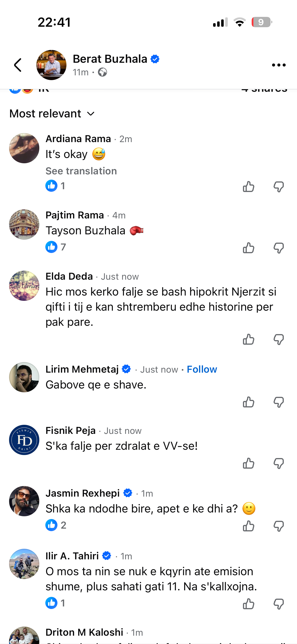Viewport: 297px width, 644px height.
Task: Open Fisnik Peja's FD avatar
Action: tap(24, 440)
